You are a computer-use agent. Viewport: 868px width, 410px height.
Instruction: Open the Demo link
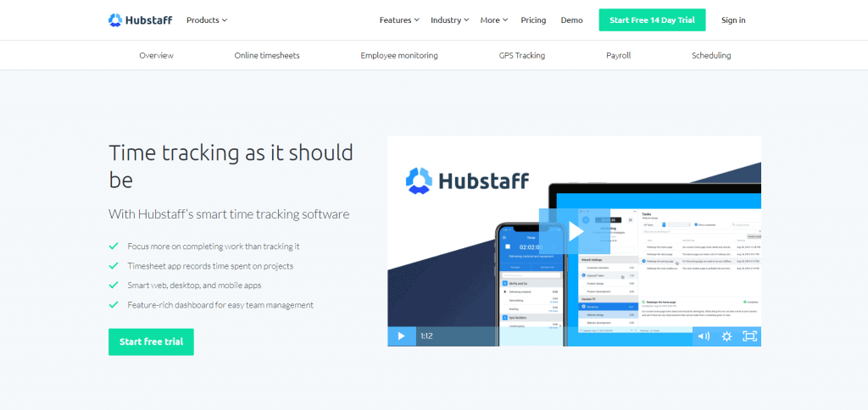572,20
